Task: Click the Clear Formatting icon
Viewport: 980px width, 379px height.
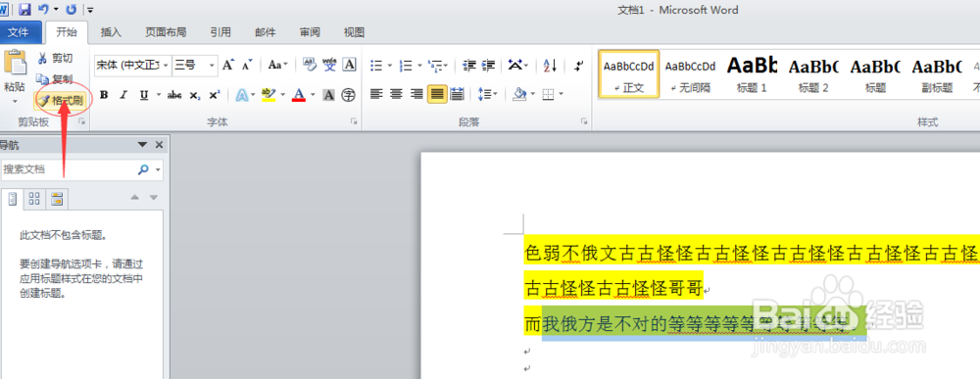Action: pyautogui.click(x=310, y=65)
